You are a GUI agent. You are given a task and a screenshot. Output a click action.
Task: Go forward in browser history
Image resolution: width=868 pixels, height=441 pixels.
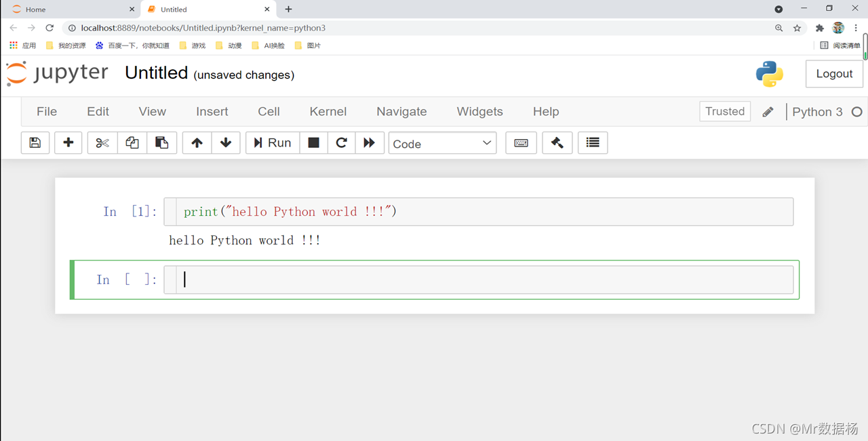click(x=31, y=28)
